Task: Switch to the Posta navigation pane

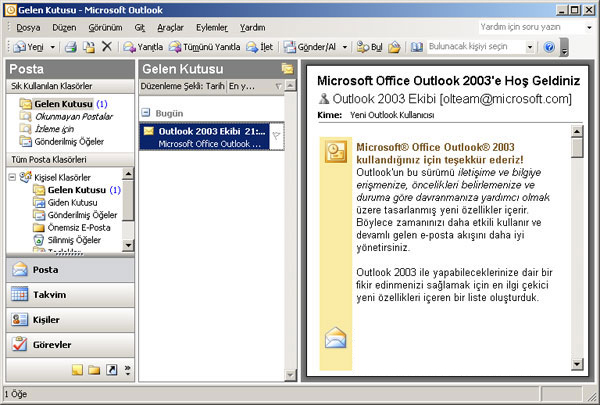Action: [x=70, y=270]
